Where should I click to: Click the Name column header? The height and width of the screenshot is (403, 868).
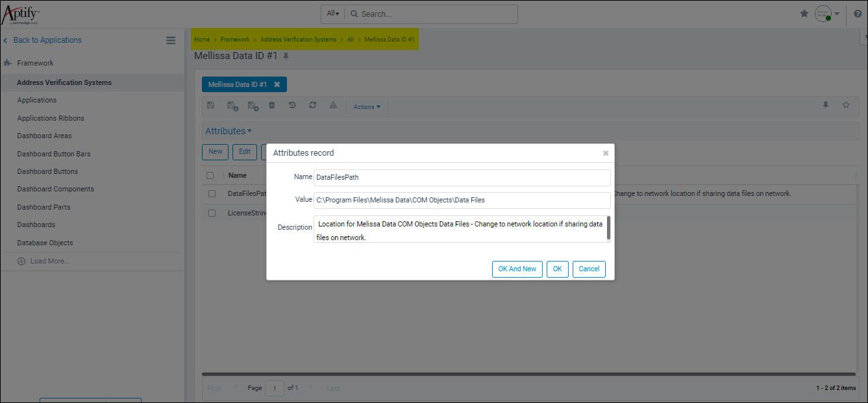click(x=238, y=175)
